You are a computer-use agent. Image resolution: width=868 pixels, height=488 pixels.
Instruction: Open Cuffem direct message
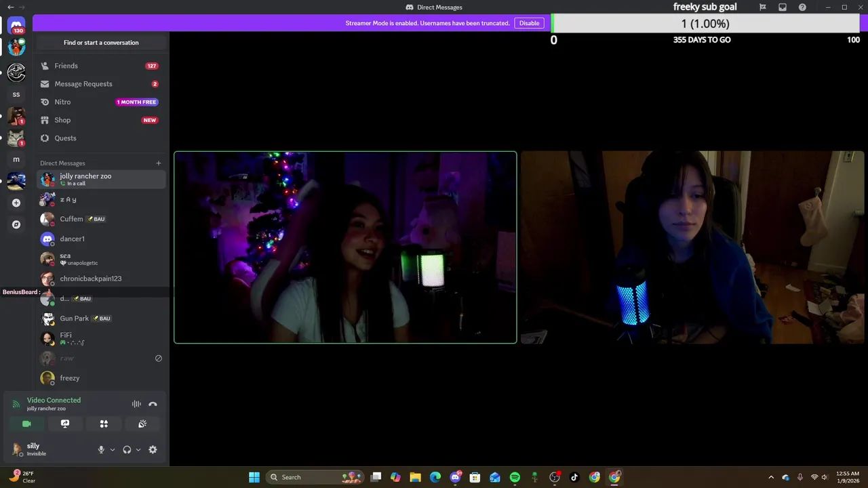coord(100,219)
